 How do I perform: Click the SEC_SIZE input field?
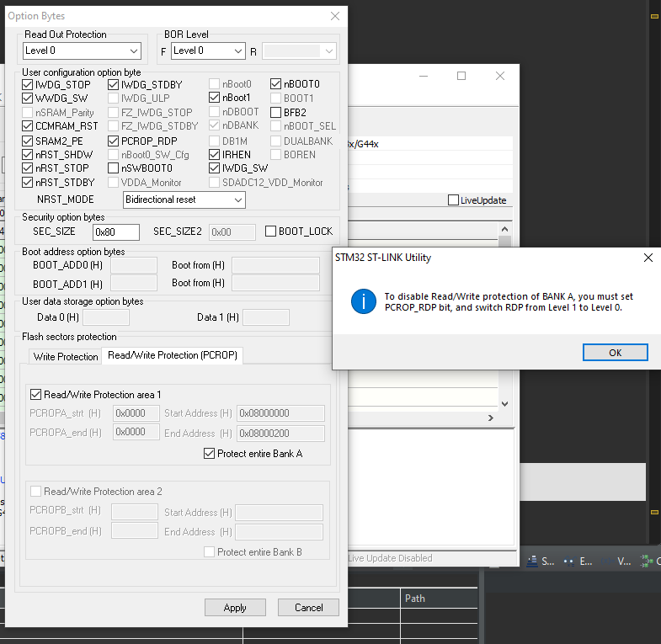[x=116, y=232]
